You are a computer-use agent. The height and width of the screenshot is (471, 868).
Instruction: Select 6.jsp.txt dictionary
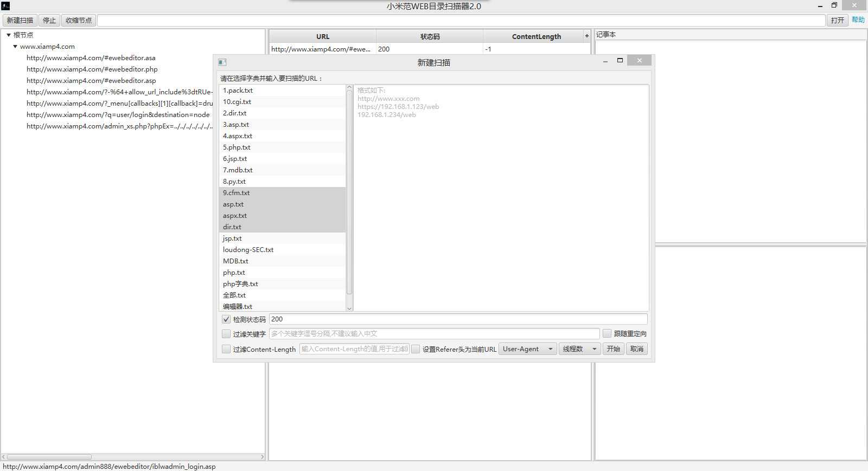pos(282,159)
